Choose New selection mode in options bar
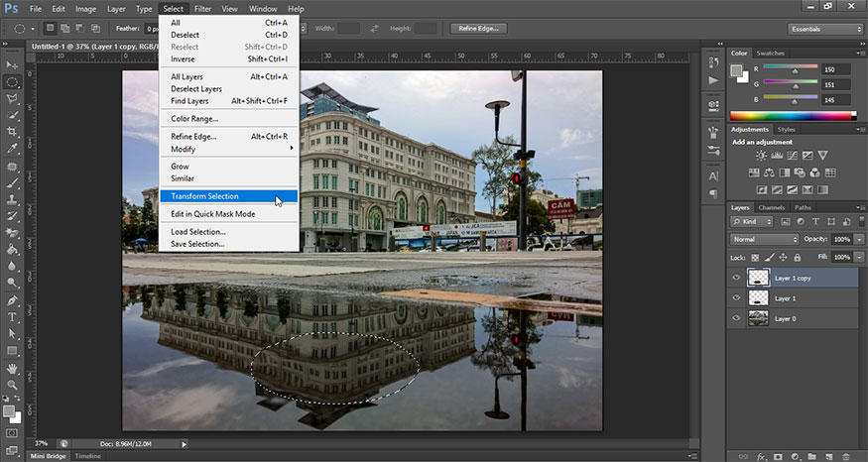 pyautogui.click(x=51, y=28)
